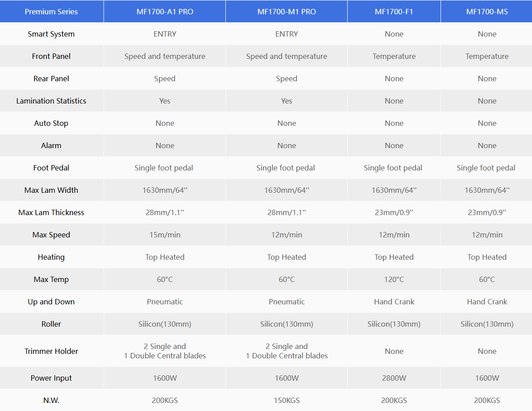Click the N.W. row label
Screen dimensions: 532x411
[x=51, y=400]
